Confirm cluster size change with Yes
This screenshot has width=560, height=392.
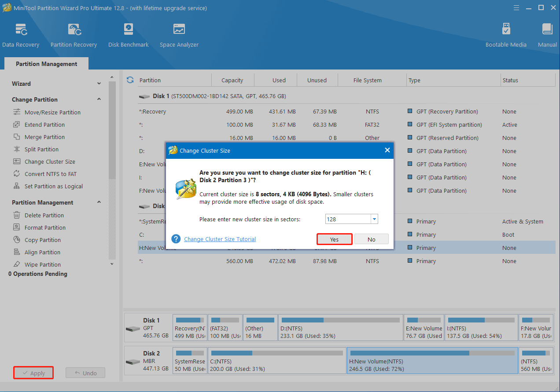click(335, 239)
